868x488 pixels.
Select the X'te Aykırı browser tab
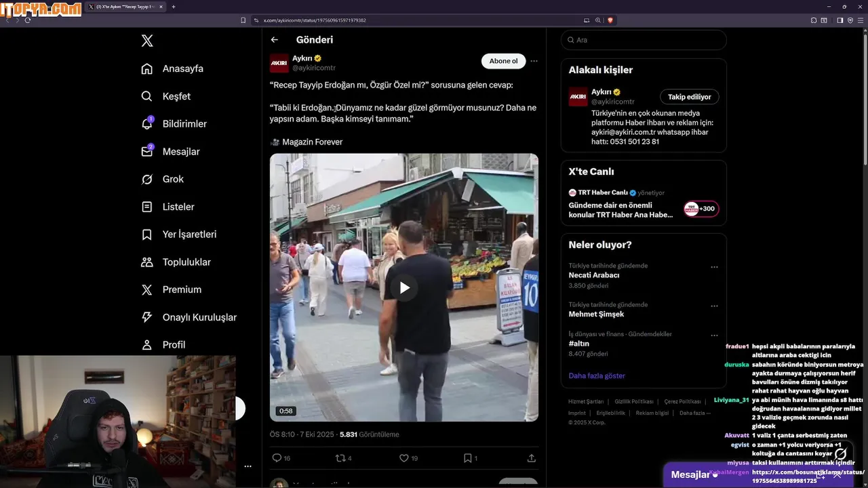127,7
